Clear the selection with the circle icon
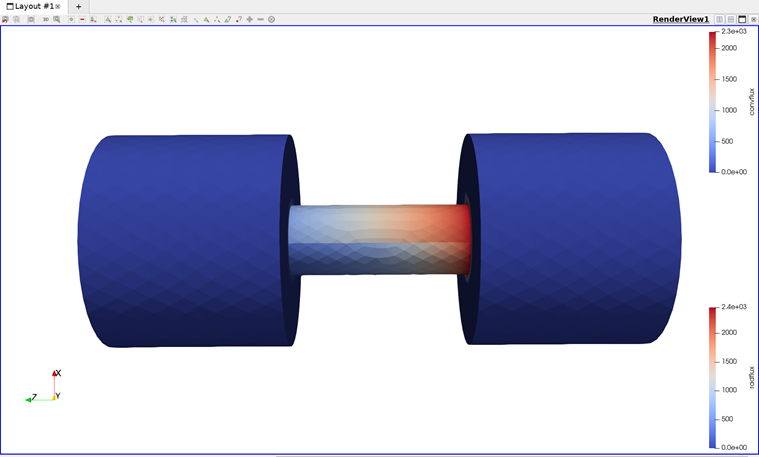Screen dimensions: 759x457 pyautogui.click(x=271, y=19)
